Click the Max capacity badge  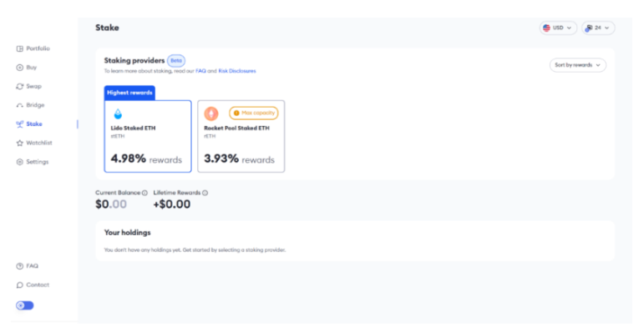pos(253,113)
